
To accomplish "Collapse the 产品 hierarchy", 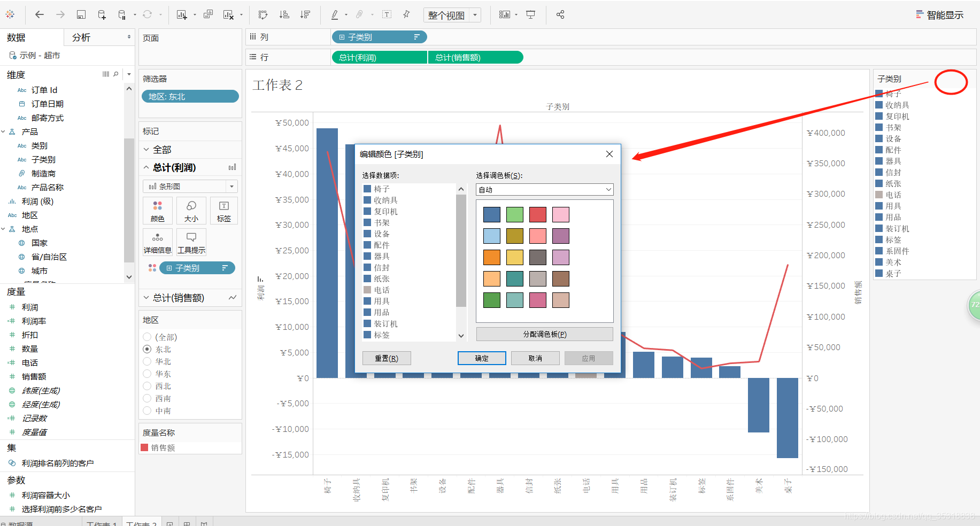I will (x=3, y=131).
